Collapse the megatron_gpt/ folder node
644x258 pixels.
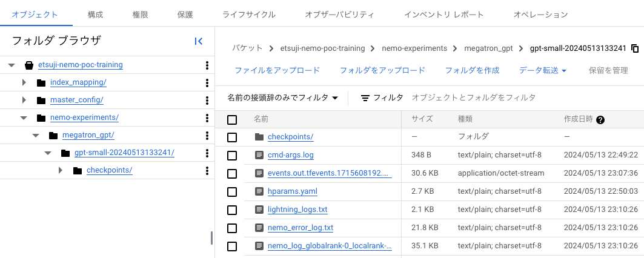click(36, 135)
